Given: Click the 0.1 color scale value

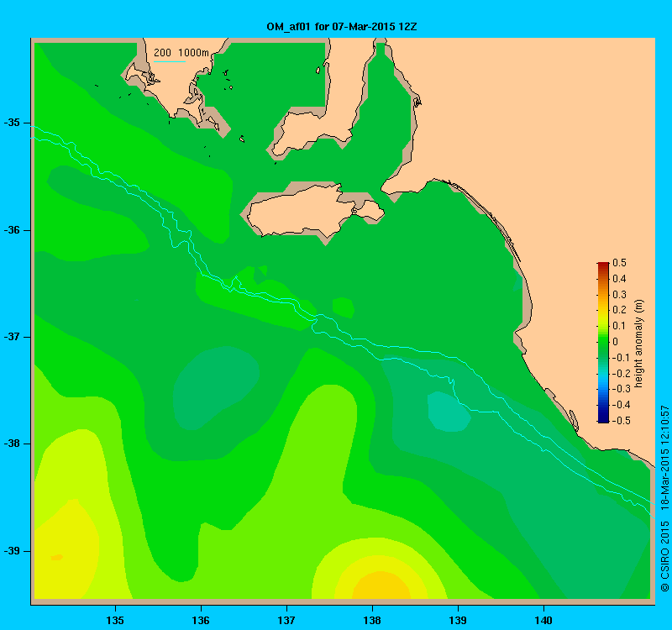Looking at the screenshot, I should [619, 326].
